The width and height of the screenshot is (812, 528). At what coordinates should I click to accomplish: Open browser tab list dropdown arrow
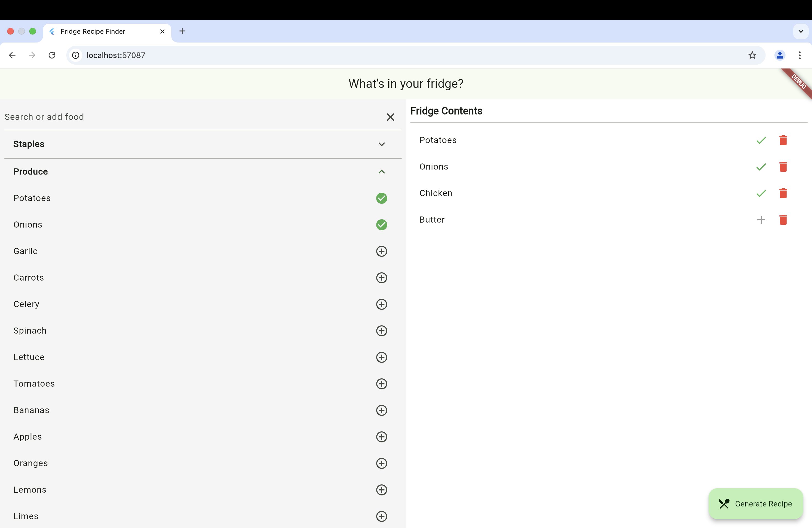[801, 31]
